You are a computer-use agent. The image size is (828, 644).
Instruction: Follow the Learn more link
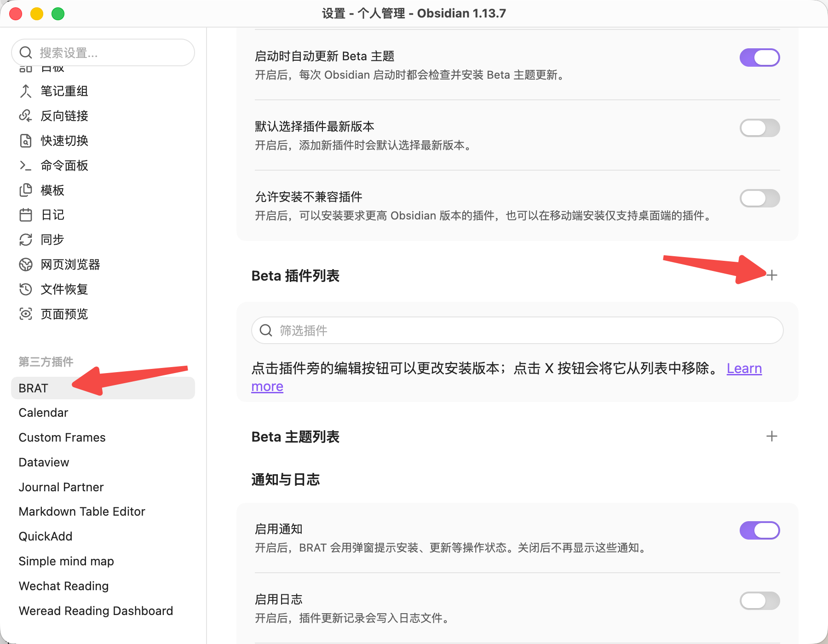click(x=744, y=368)
